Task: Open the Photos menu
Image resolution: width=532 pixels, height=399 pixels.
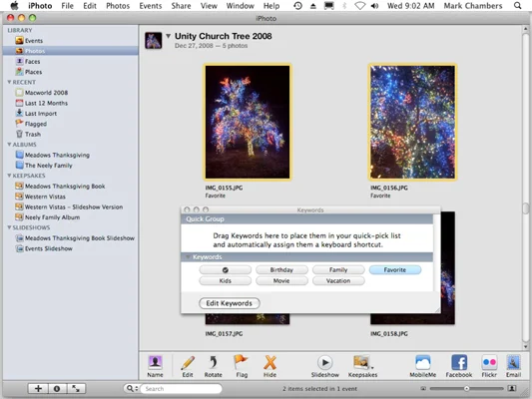Action: tap(118, 6)
